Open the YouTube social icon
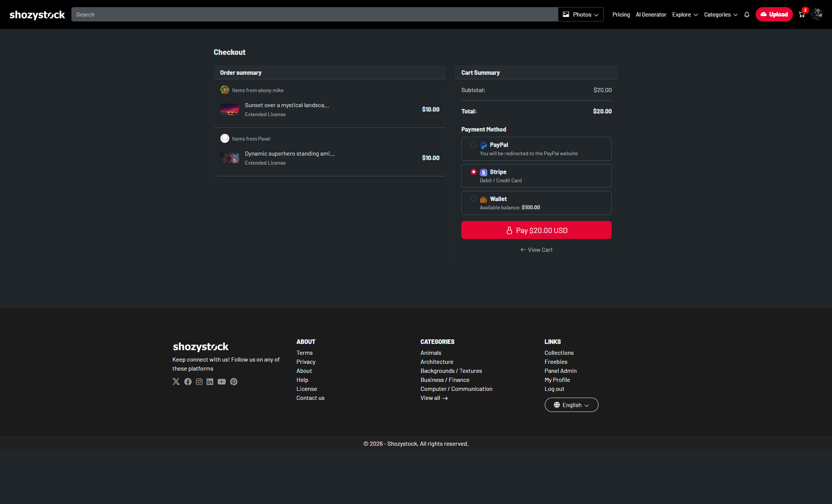 pyautogui.click(x=222, y=381)
